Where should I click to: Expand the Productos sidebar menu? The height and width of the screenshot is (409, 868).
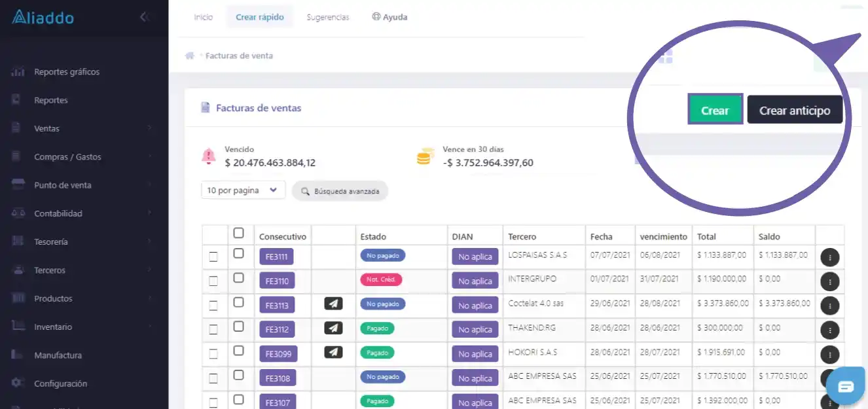pos(150,298)
